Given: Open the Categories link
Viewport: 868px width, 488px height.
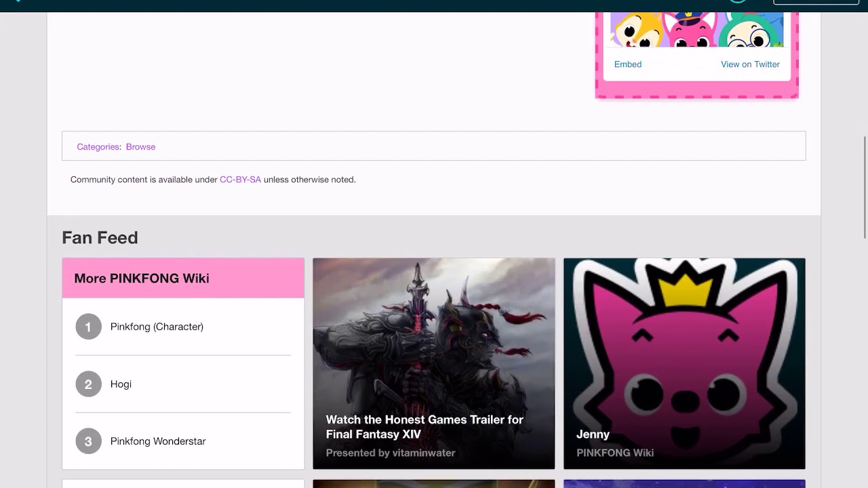Looking at the screenshot, I should pos(98,146).
